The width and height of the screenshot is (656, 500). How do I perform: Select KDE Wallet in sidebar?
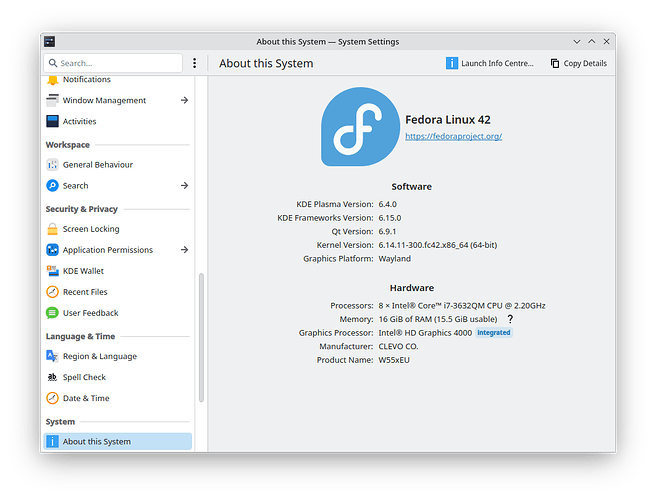(x=118, y=271)
